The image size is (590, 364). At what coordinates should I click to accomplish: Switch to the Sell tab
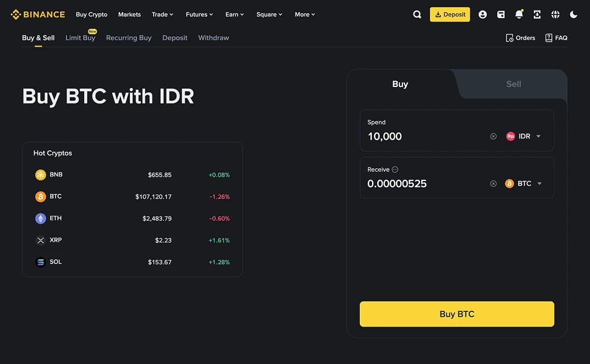click(x=513, y=84)
